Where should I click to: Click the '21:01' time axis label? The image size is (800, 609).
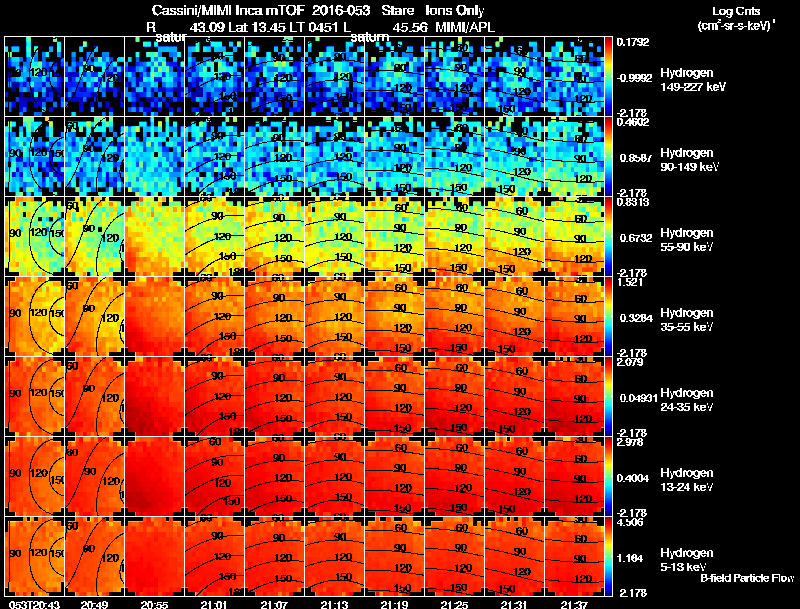click(x=214, y=604)
